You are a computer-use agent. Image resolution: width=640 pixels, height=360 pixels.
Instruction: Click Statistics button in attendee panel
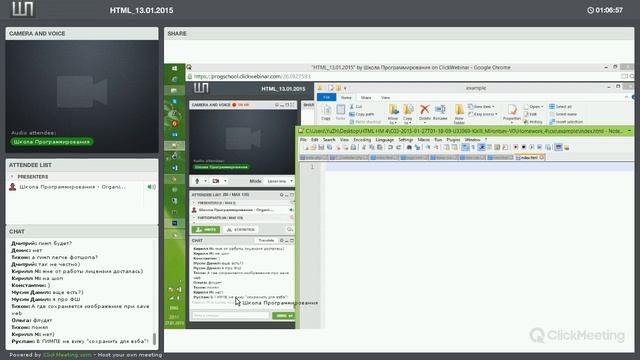tap(240, 229)
